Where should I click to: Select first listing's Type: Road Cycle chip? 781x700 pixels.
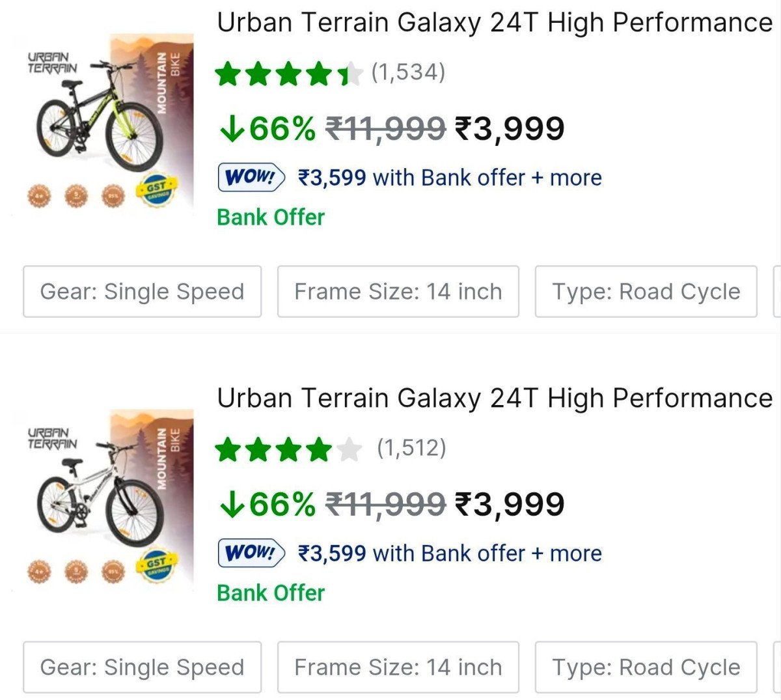coord(646,292)
